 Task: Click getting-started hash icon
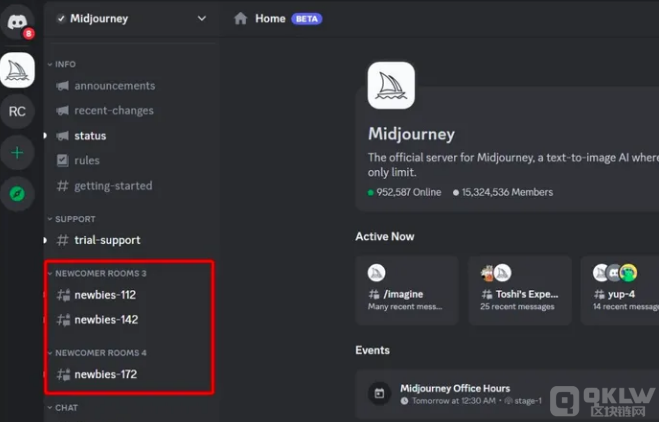(x=62, y=186)
